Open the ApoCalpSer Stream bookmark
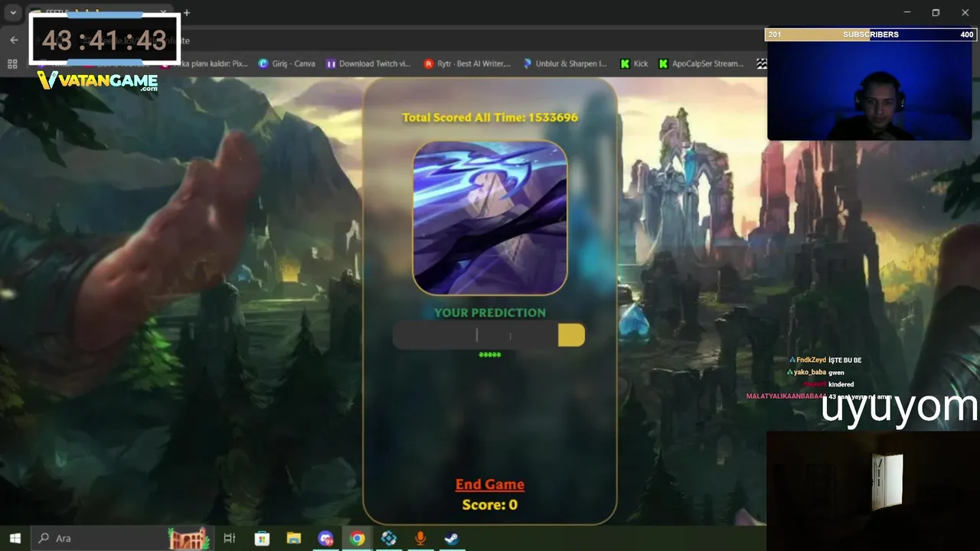 (x=701, y=64)
